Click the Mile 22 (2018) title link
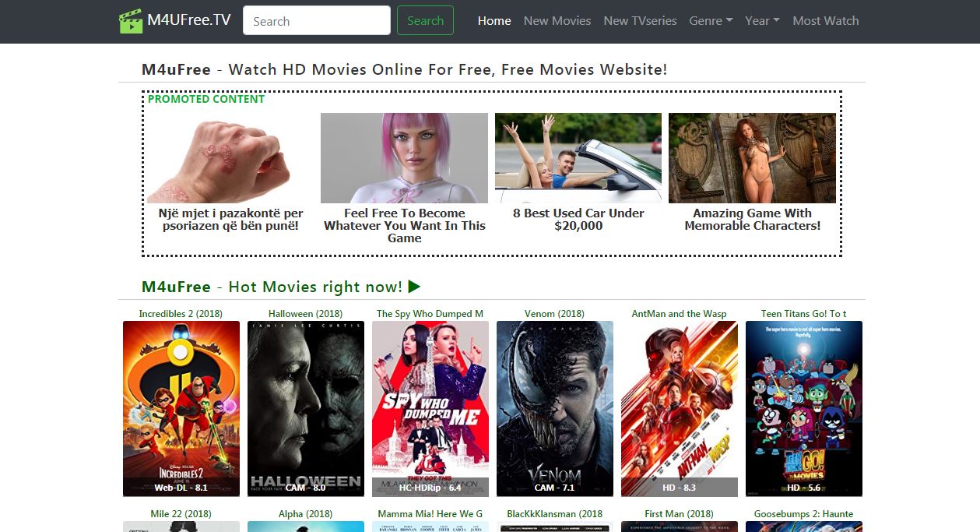This screenshot has width=980, height=532. (x=181, y=514)
